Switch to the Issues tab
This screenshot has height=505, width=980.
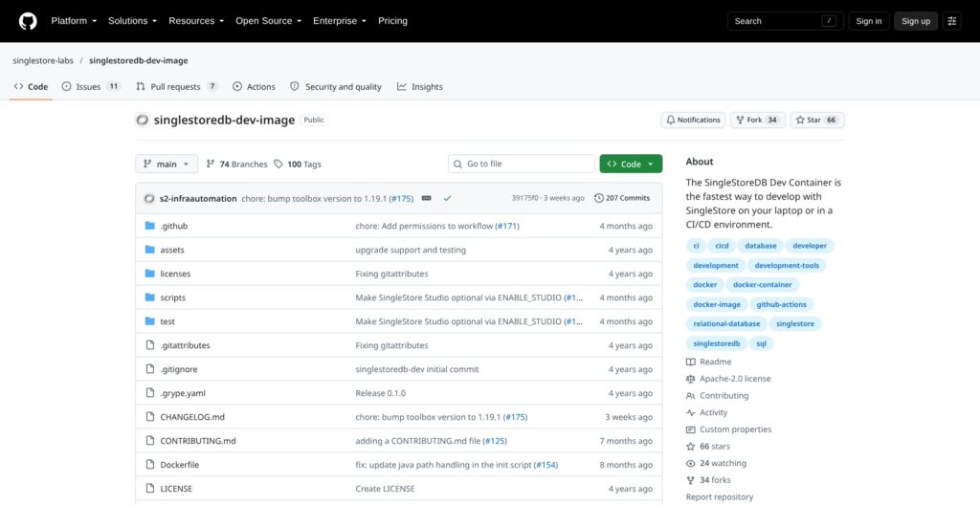(x=91, y=87)
